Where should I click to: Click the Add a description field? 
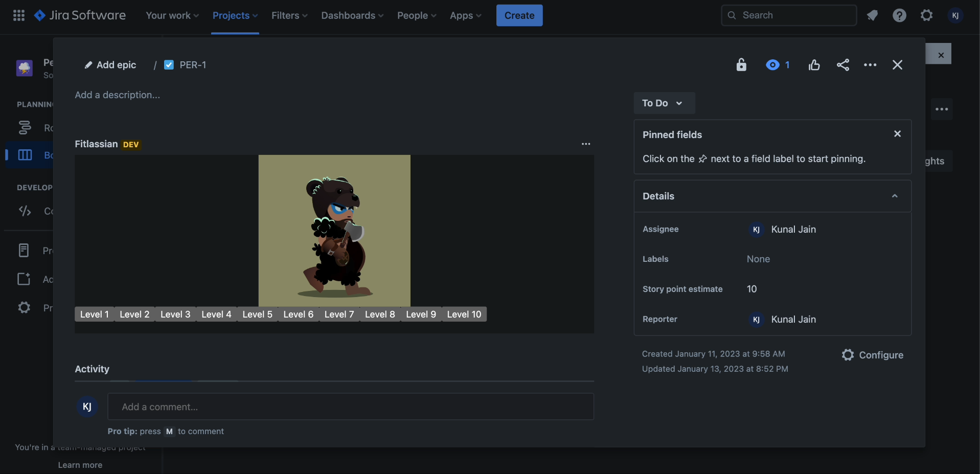click(118, 95)
